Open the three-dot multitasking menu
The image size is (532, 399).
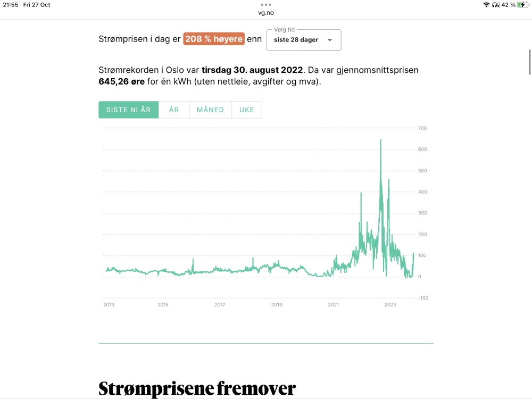point(266,5)
